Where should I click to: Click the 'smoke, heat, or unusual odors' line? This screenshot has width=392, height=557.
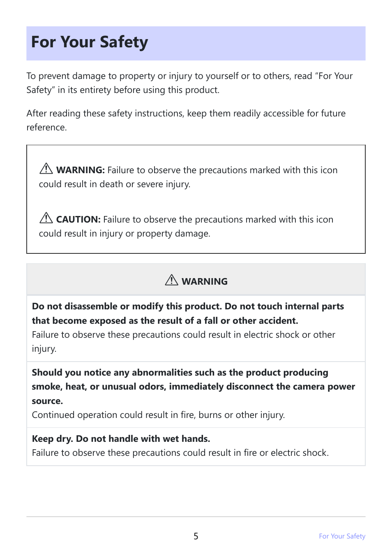[x=194, y=387]
